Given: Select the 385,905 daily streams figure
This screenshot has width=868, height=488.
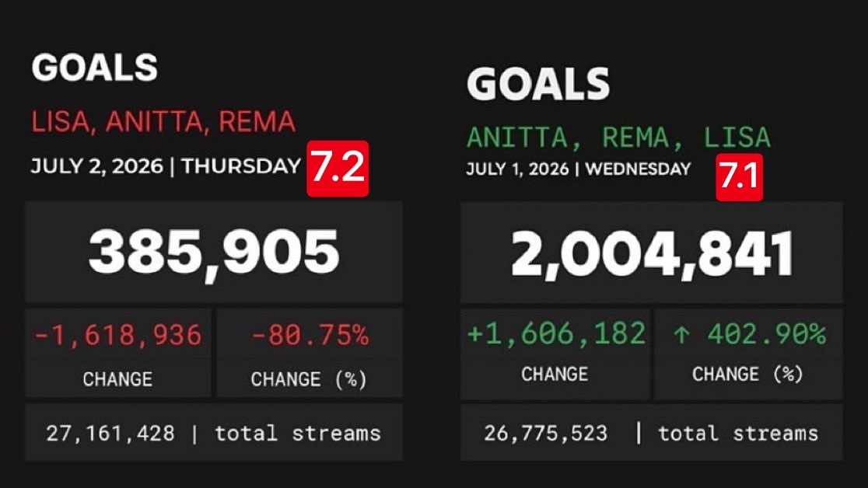Looking at the screenshot, I should tap(214, 253).
